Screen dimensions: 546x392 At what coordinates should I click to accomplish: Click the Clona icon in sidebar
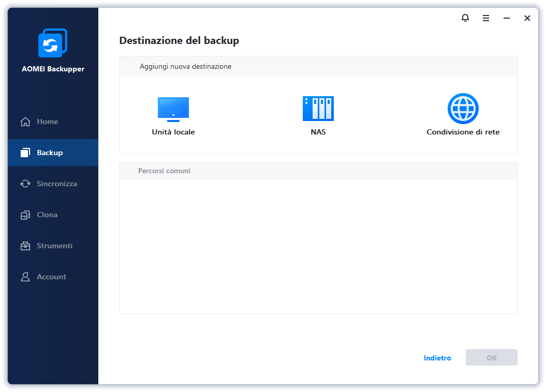tap(25, 215)
